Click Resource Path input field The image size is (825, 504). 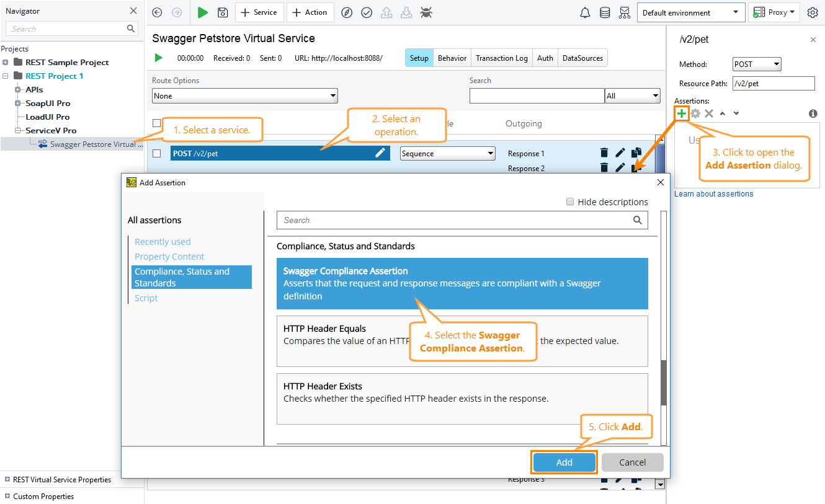click(x=773, y=83)
